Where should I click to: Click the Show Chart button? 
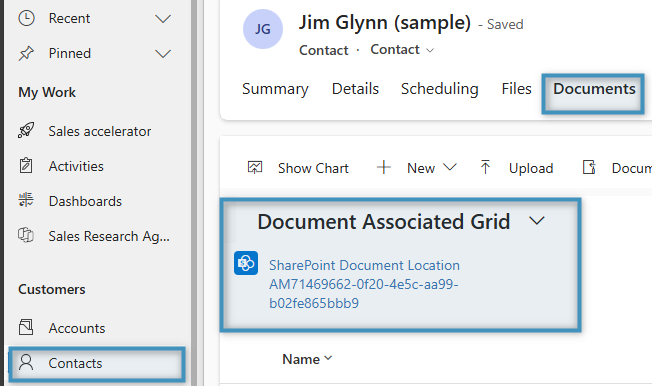tap(298, 168)
